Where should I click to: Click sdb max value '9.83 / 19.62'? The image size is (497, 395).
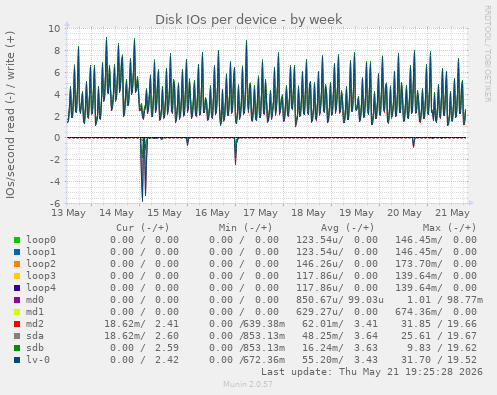(x=442, y=348)
